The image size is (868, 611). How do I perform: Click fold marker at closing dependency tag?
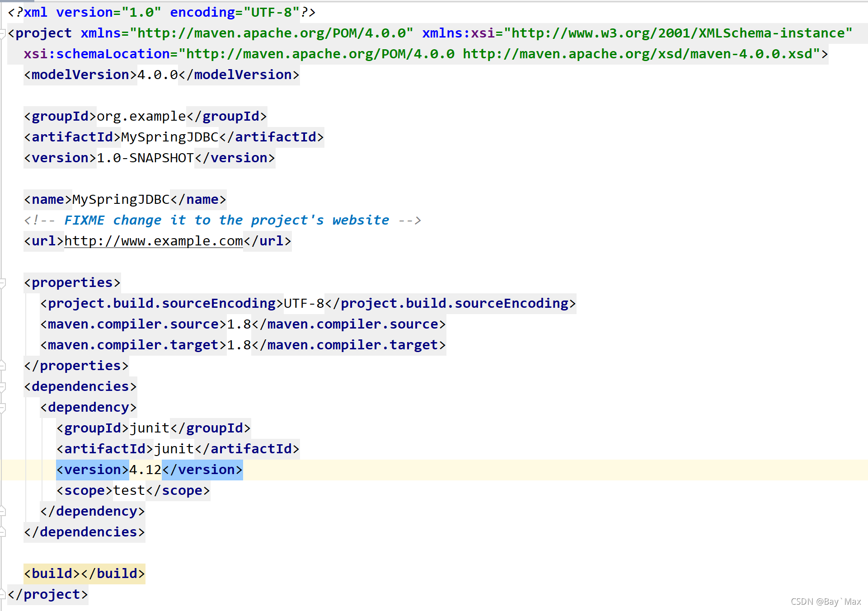point(2,511)
